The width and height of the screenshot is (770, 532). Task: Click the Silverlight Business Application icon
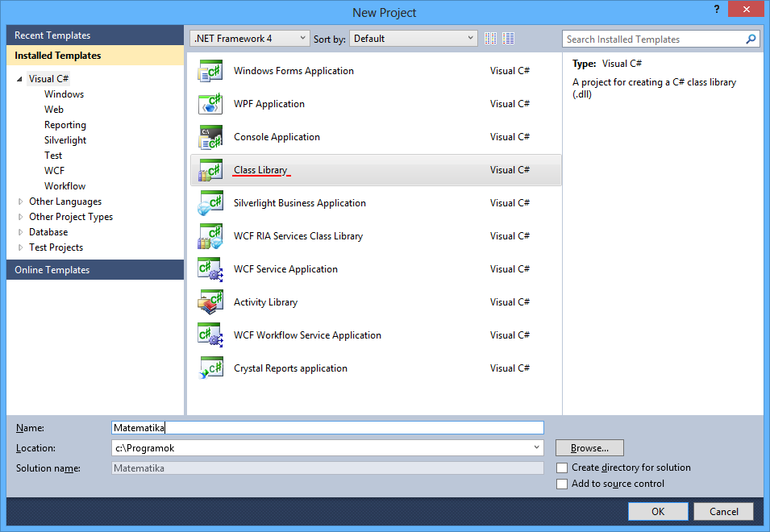pos(210,202)
